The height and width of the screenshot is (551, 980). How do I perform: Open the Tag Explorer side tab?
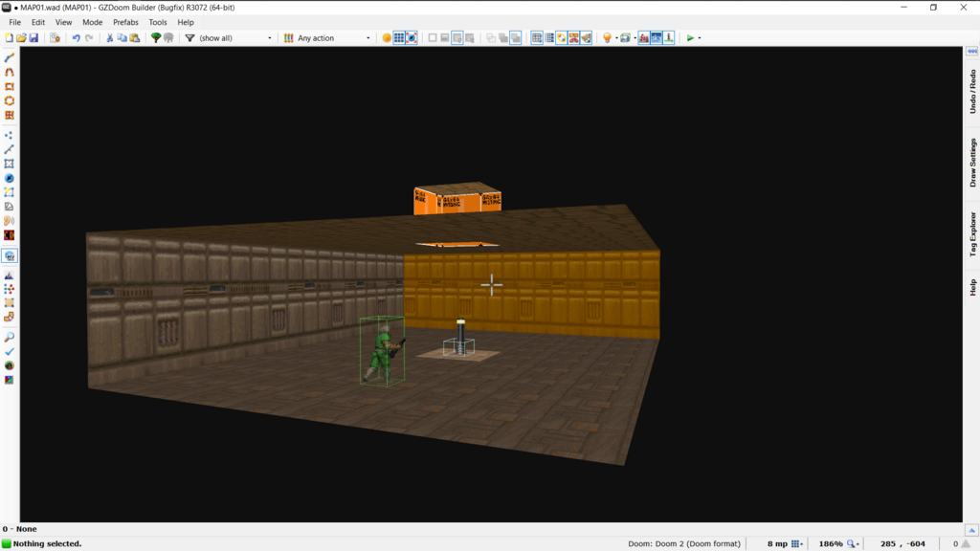(x=972, y=233)
